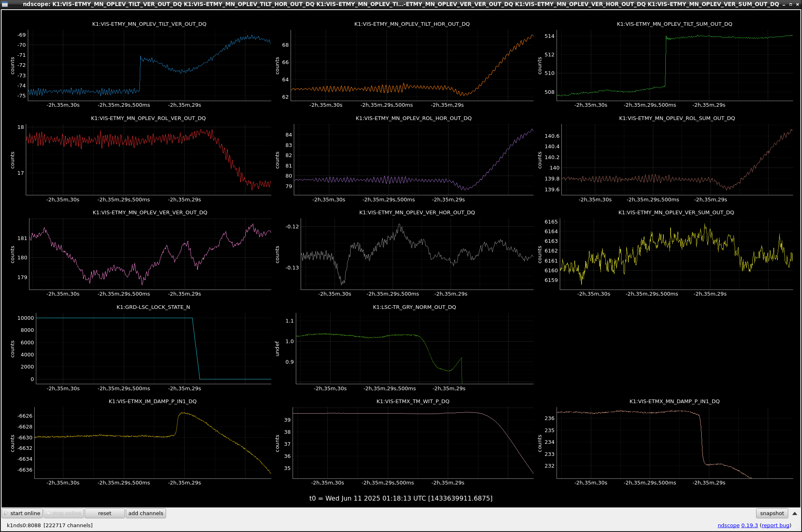Click the 140.6 y-axis label on ROL_SUM plot

point(552,136)
